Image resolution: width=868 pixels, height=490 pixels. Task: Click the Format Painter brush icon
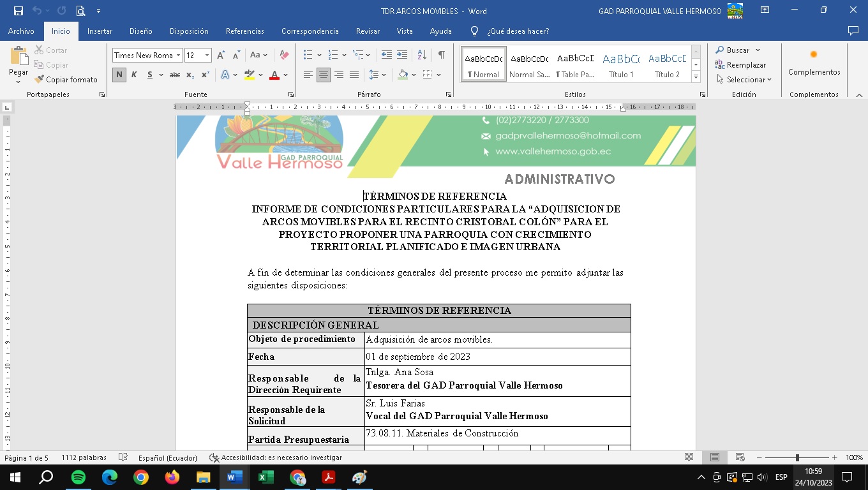pyautogui.click(x=40, y=80)
